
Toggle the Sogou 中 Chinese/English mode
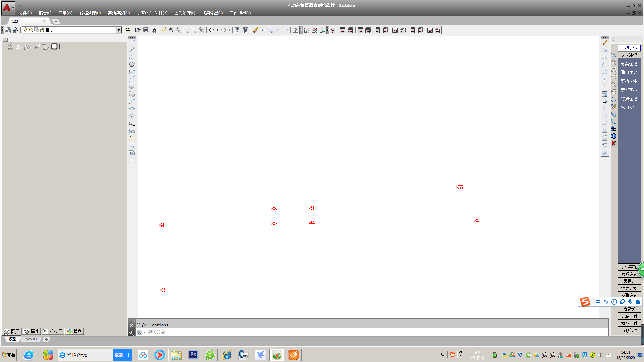click(x=598, y=302)
